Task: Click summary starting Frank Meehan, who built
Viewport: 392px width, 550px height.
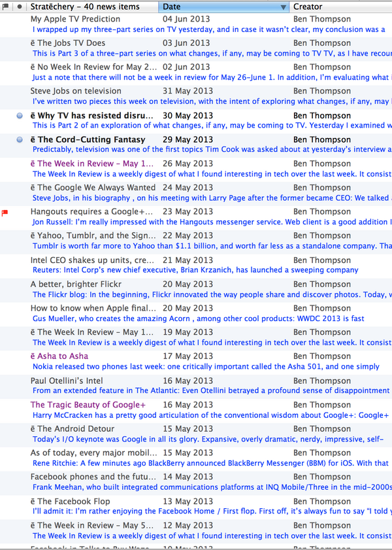Action: pos(212,487)
